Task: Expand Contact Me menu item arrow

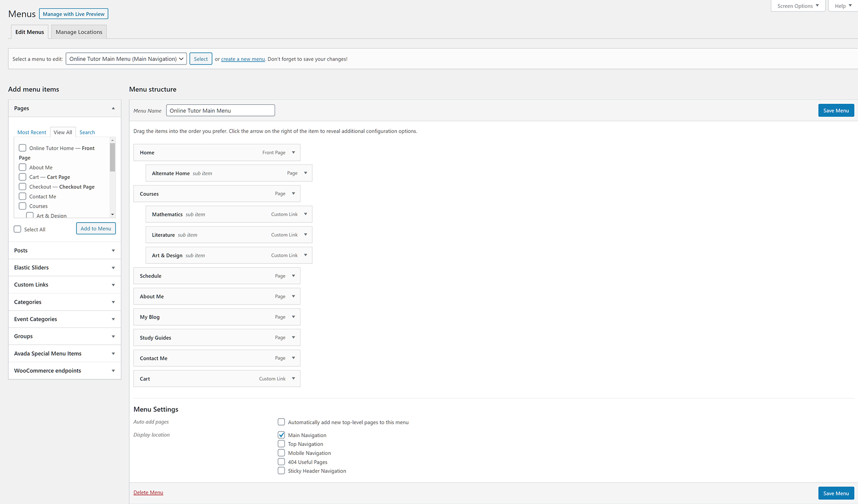Action: pyautogui.click(x=293, y=358)
